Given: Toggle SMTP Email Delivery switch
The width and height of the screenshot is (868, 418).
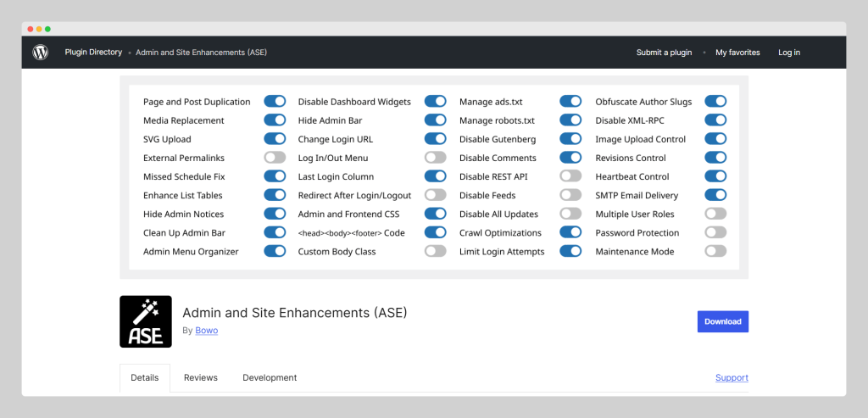Looking at the screenshot, I should (x=715, y=195).
